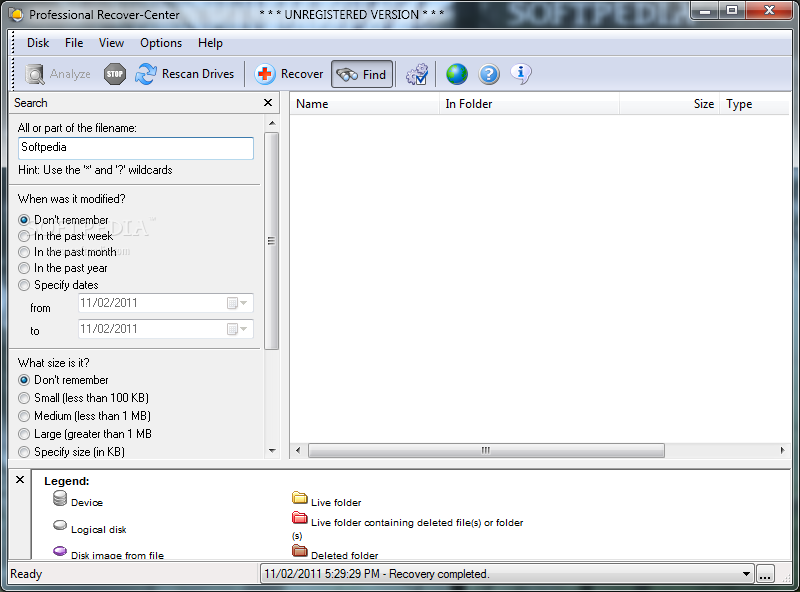Click the STOP sign icon
800x592 pixels.
pos(115,75)
